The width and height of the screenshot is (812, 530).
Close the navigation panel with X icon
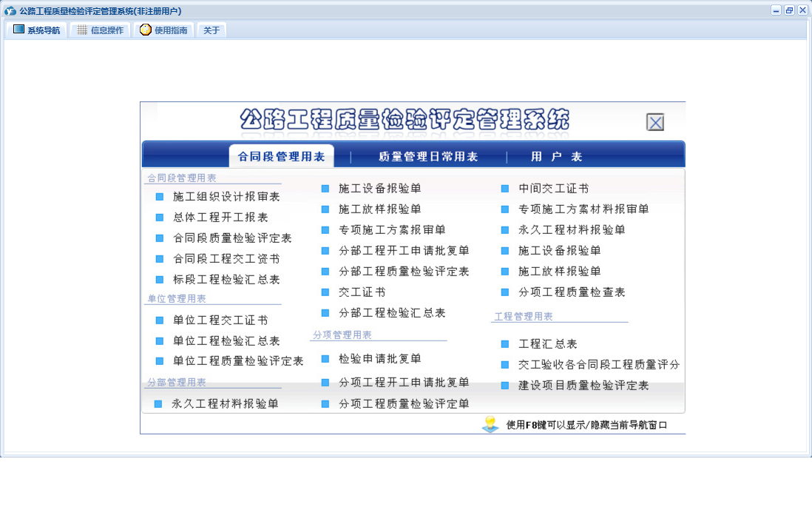pyautogui.click(x=655, y=122)
